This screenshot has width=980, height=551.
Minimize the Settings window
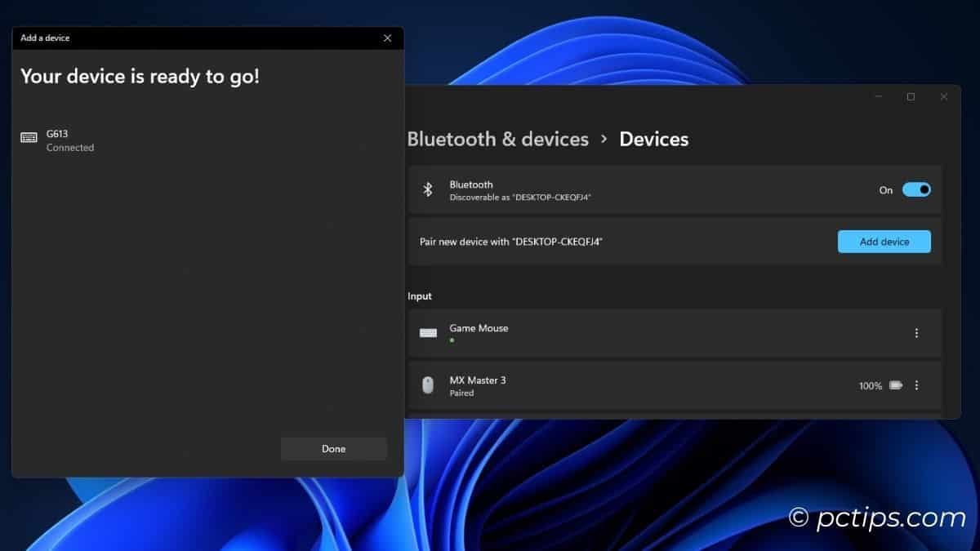879,96
